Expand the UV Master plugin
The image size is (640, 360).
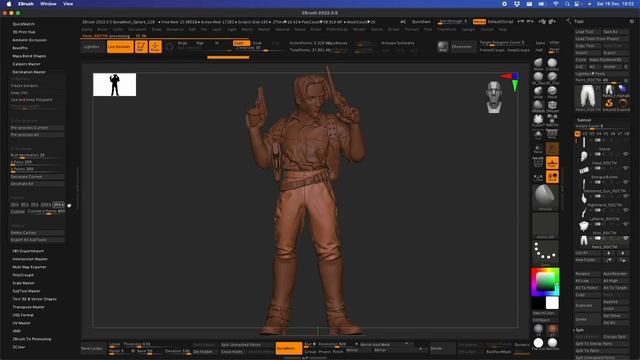(x=21, y=323)
